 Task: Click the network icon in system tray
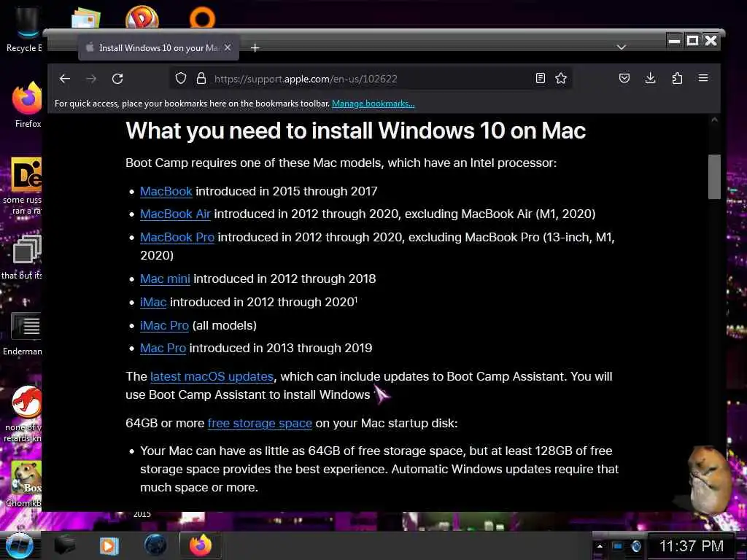point(618,546)
